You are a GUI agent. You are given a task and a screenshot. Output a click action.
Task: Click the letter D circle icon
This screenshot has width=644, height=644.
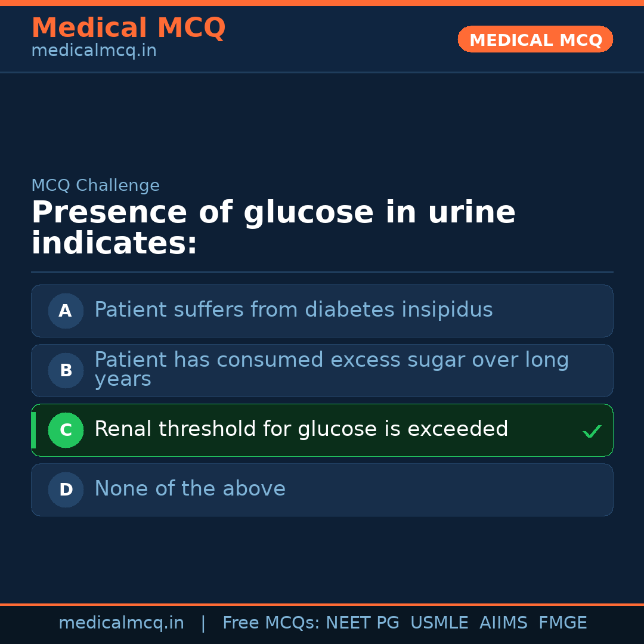66,490
